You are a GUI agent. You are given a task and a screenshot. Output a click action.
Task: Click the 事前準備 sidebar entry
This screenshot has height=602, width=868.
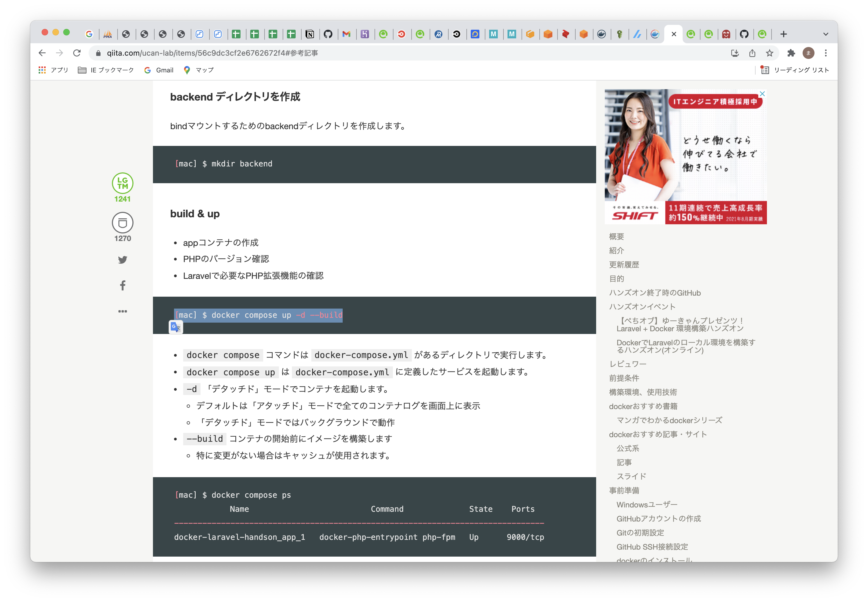tap(624, 490)
